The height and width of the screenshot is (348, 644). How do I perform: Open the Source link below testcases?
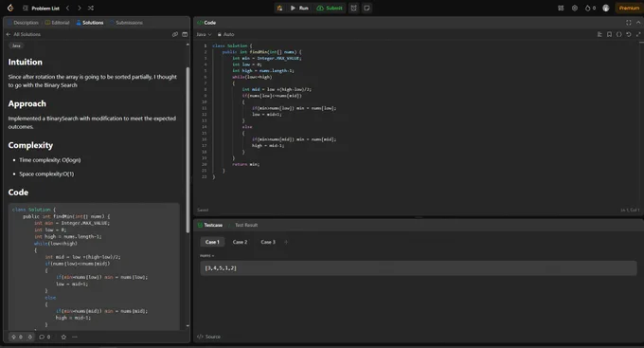pyautogui.click(x=208, y=337)
